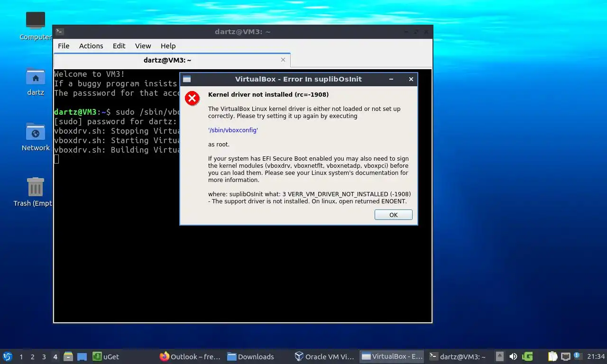Switch to the Downloads taskbar window

point(258,356)
